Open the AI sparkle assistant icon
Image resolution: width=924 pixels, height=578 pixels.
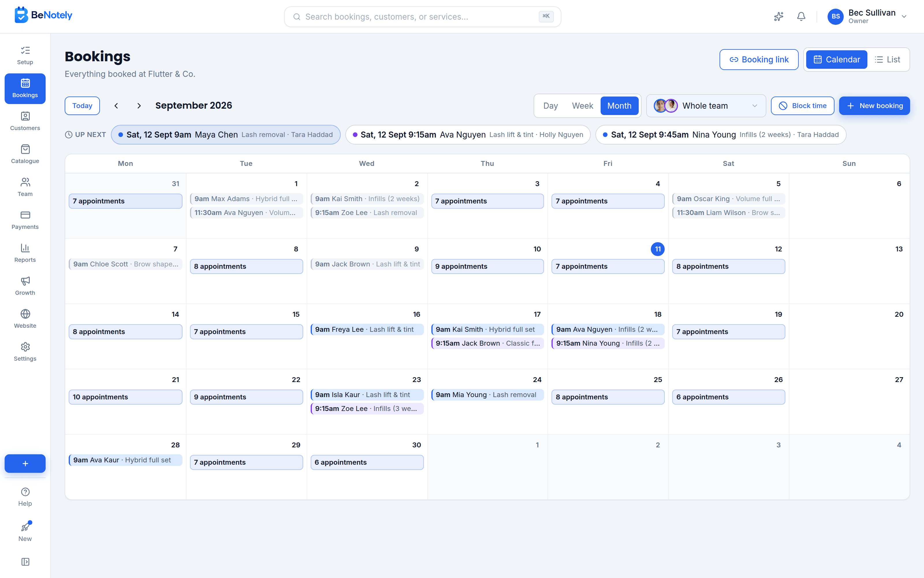coord(778,16)
